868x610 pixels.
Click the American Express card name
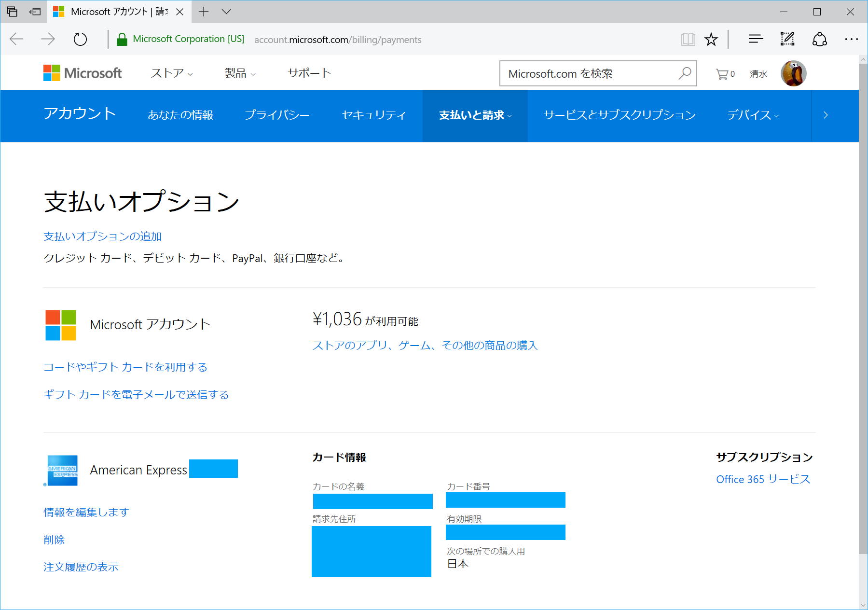coord(138,470)
